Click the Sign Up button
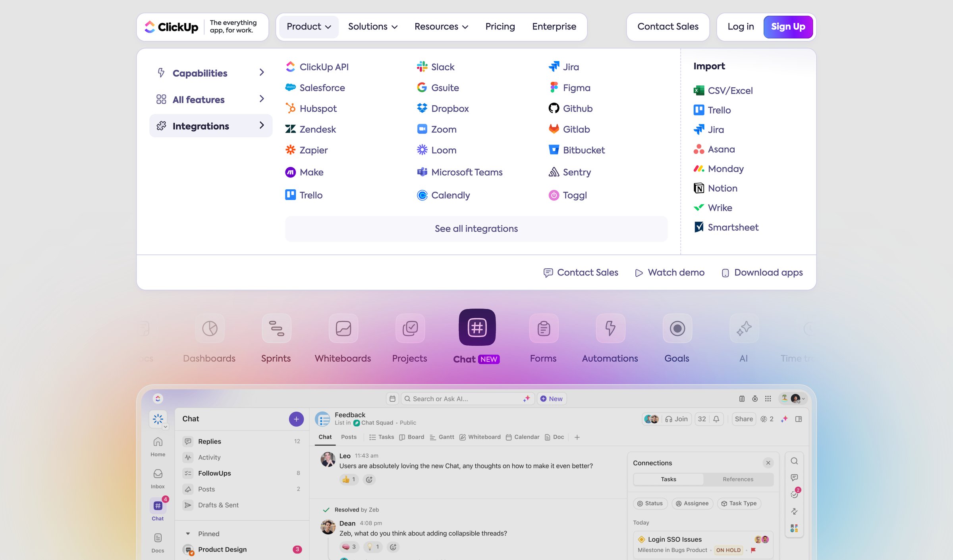 coord(788,27)
